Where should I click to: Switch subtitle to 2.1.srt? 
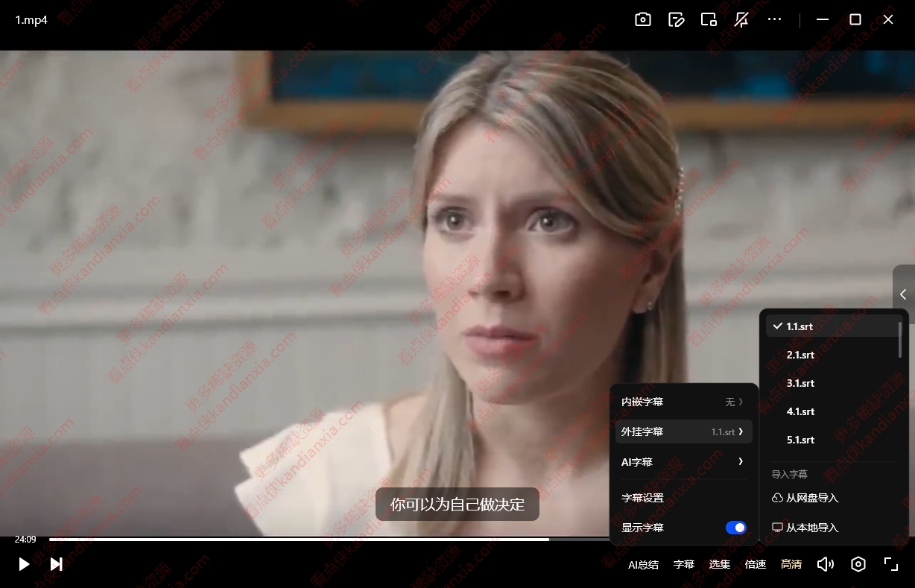coord(800,355)
